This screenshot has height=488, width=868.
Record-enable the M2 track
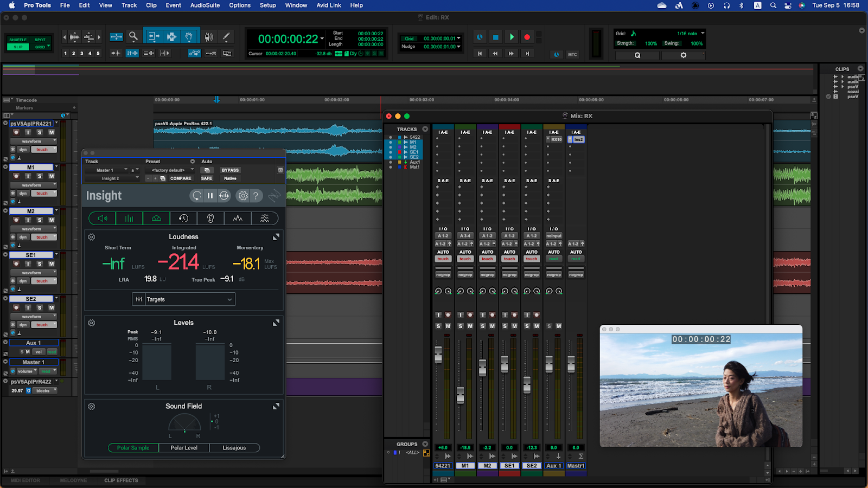16,220
